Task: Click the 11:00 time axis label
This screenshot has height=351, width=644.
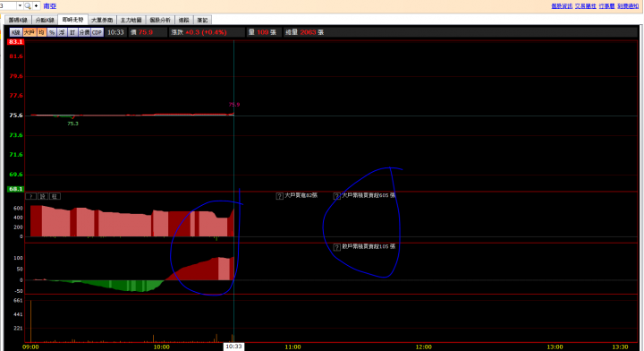Action: coord(292,347)
